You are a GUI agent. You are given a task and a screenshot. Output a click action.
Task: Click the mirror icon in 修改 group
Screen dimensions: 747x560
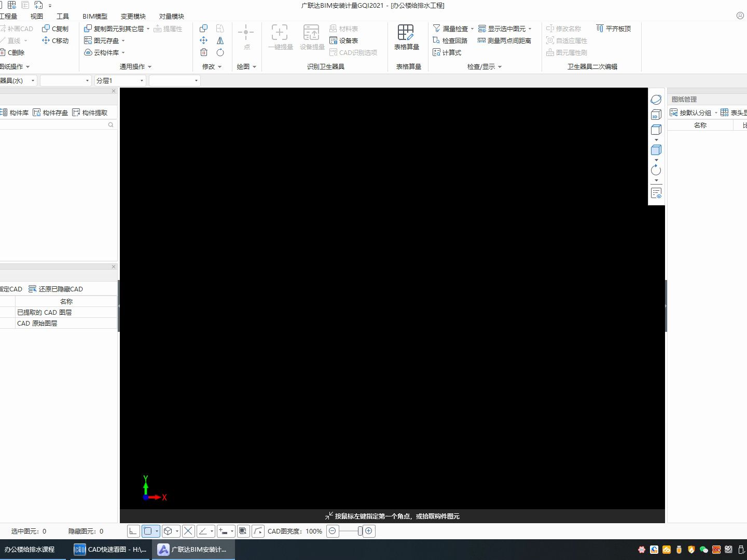(220, 40)
